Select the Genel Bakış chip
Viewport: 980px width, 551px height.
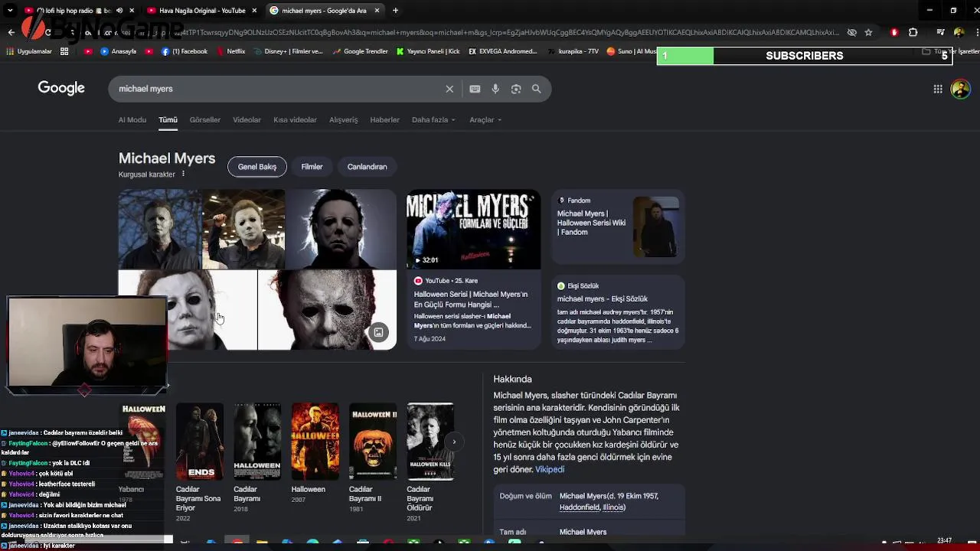click(x=257, y=167)
